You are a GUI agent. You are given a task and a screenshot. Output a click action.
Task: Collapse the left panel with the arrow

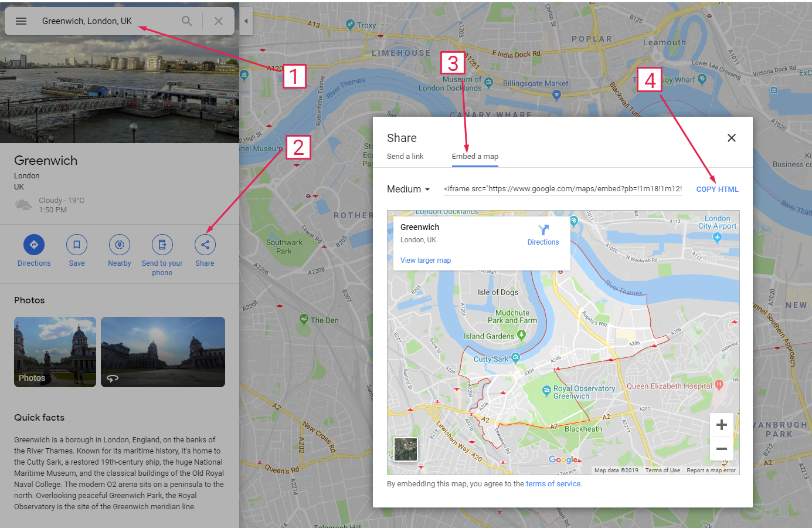pyautogui.click(x=246, y=21)
